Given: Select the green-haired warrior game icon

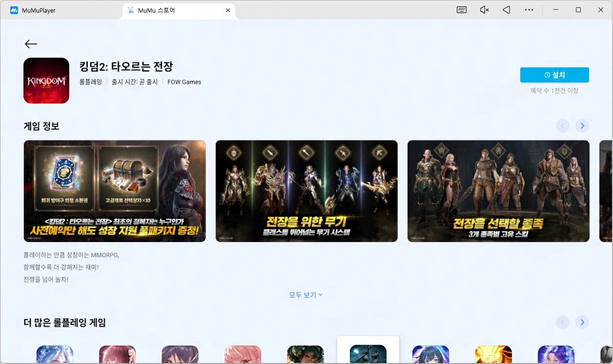Looking at the screenshot, I should (x=306, y=355).
